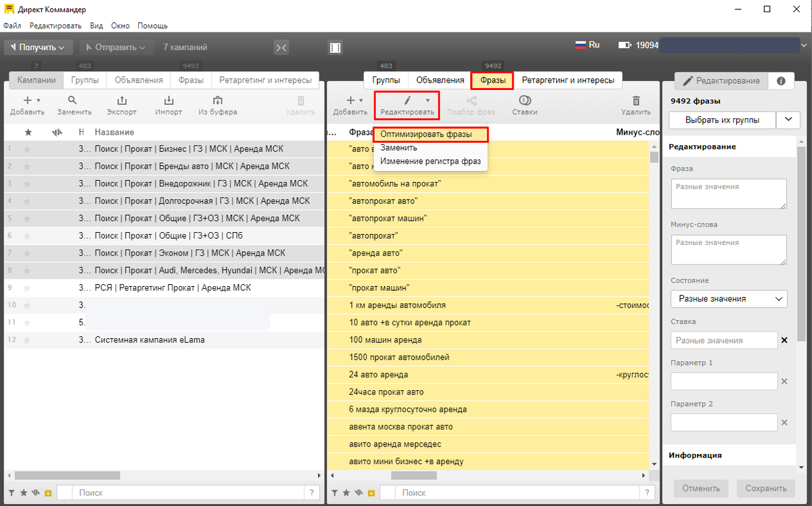Click the Редактировать pencil icon
The width and height of the screenshot is (812, 506).
pos(408,100)
